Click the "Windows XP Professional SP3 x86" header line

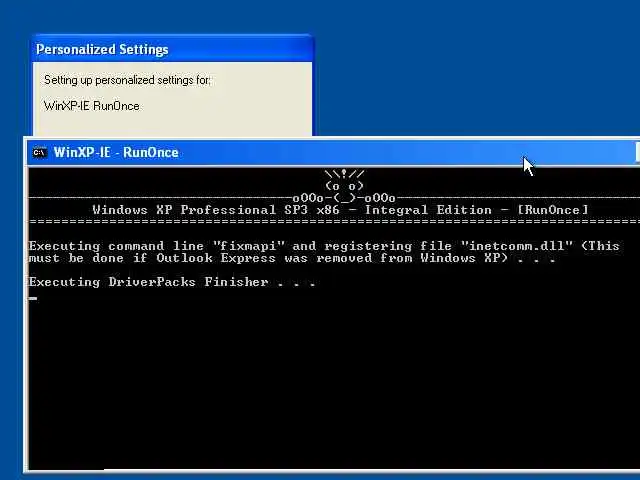click(340, 210)
